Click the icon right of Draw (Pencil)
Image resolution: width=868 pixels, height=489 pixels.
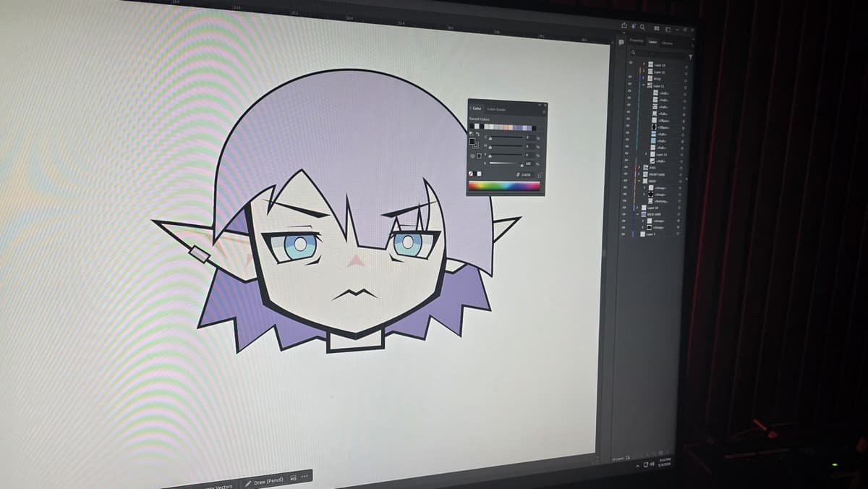coord(294,478)
